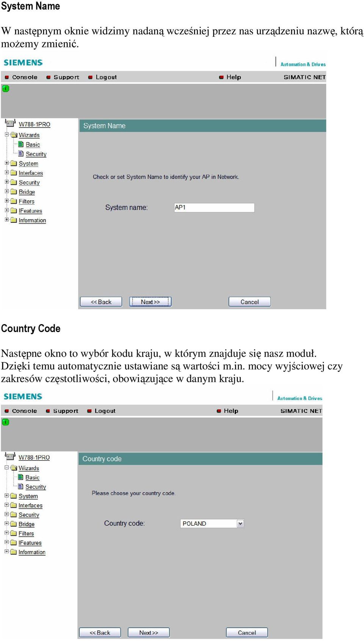Click the Wizards folder icon in the System Name tree
The height and width of the screenshot is (641, 364).
14,135
